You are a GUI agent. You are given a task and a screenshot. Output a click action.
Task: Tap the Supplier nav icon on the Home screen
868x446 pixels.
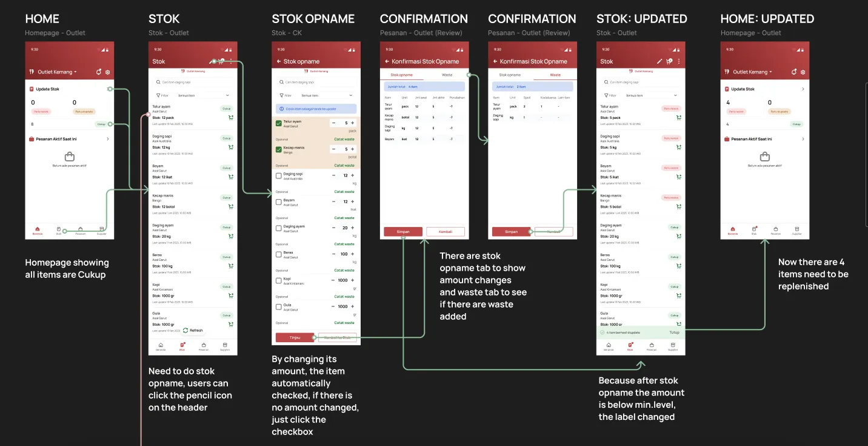[101, 229]
